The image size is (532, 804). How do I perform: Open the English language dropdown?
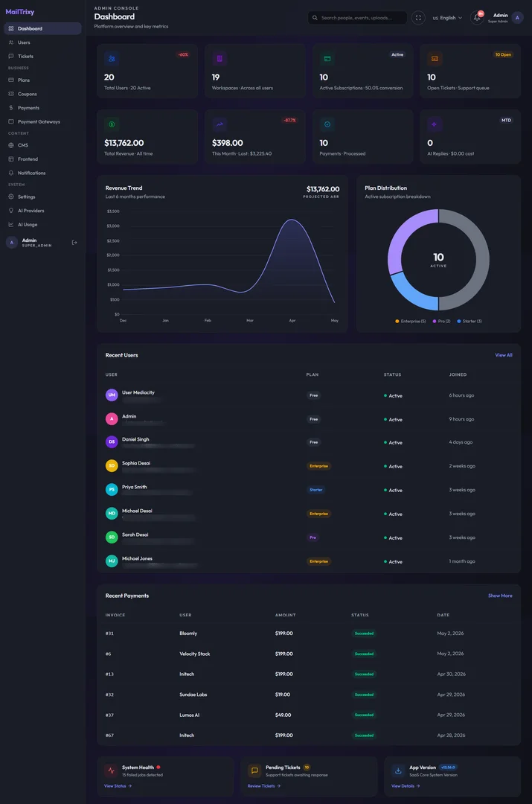click(447, 18)
